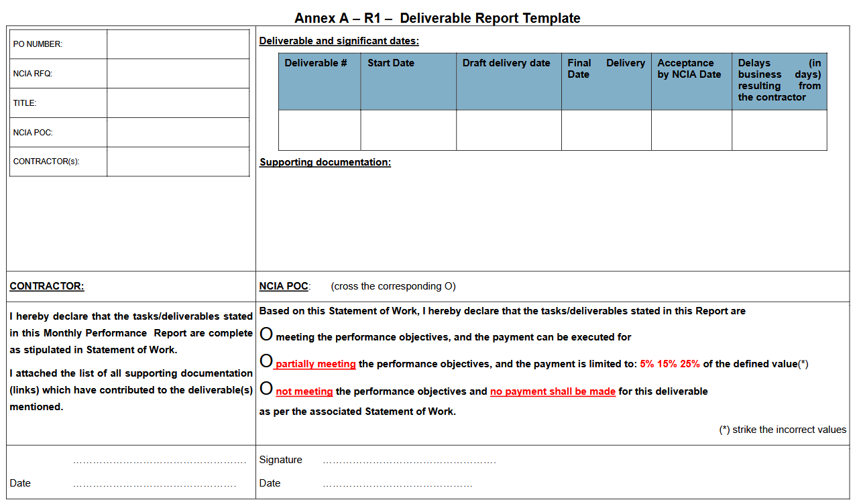Click the empty cell under Final Delivery Date
859x504 pixels.
[606, 130]
